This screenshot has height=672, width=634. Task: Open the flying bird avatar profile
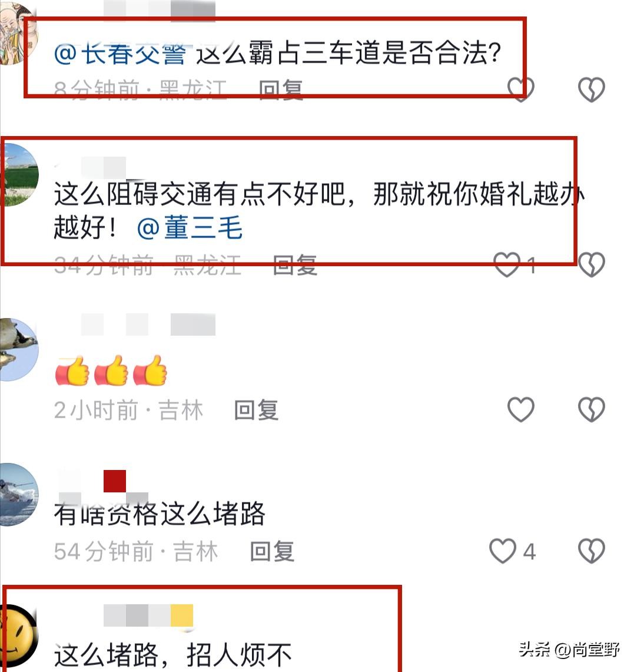[19, 349]
